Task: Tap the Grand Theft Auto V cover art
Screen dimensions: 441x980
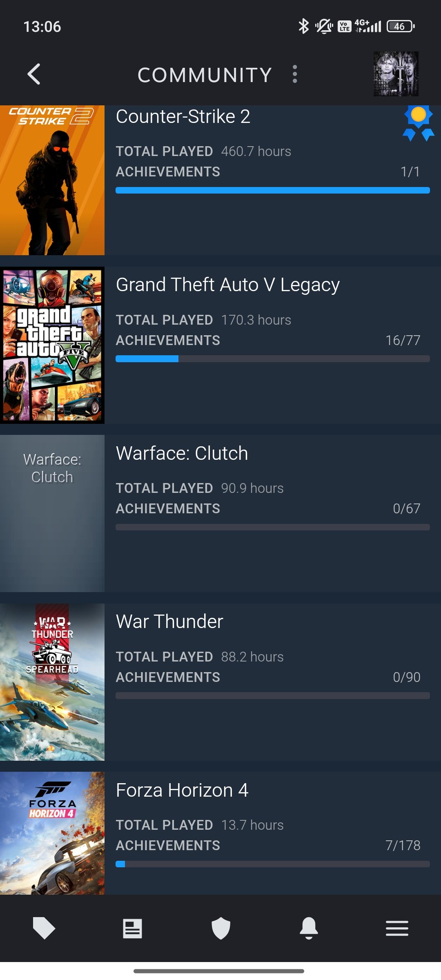Action: click(x=52, y=345)
